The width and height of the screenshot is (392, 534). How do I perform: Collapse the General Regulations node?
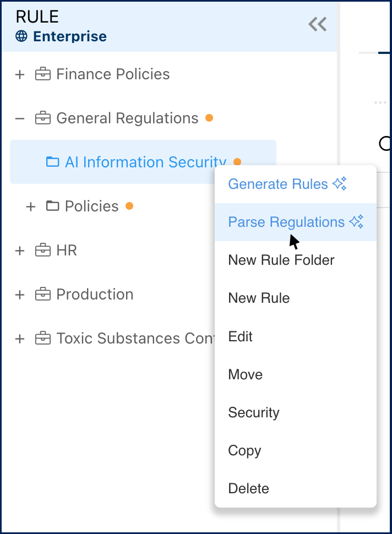(x=20, y=118)
